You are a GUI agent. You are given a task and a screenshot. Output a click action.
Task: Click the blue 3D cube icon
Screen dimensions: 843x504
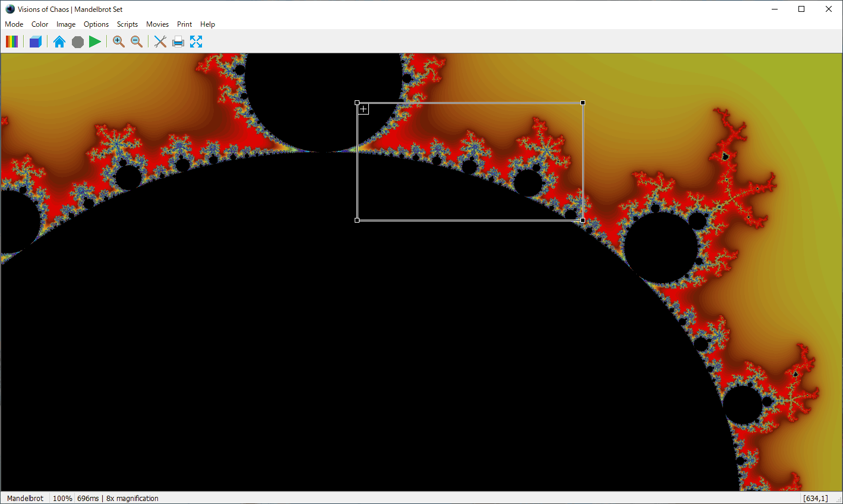(36, 42)
